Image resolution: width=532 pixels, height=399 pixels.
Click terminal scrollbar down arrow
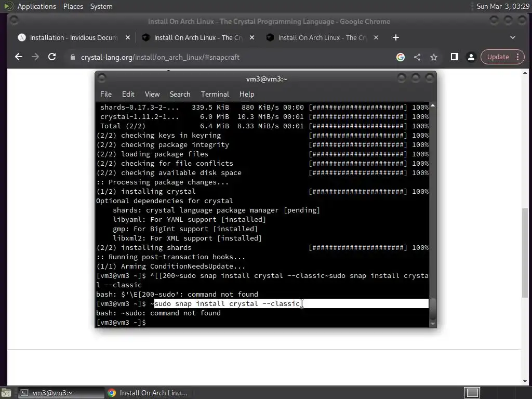pos(433,324)
